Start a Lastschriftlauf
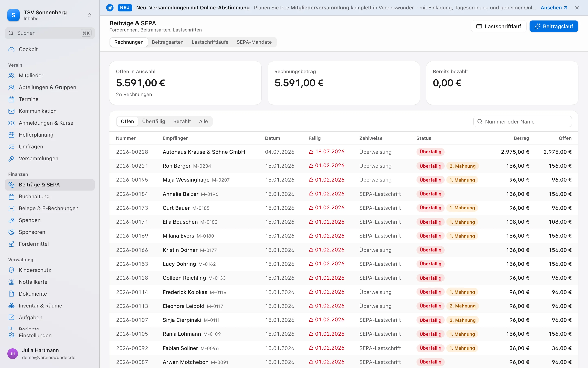Screen dimensions: 588x368 (x=499, y=26)
